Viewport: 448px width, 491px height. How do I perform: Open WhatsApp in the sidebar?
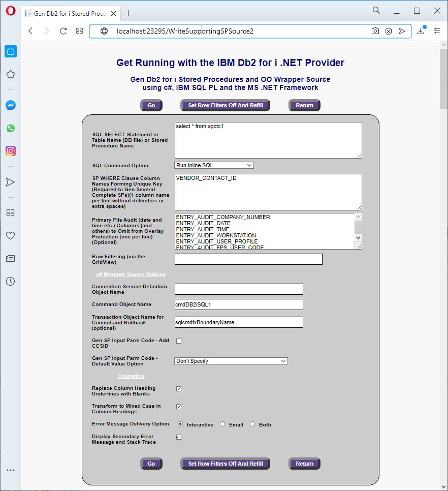[x=11, y=128]
